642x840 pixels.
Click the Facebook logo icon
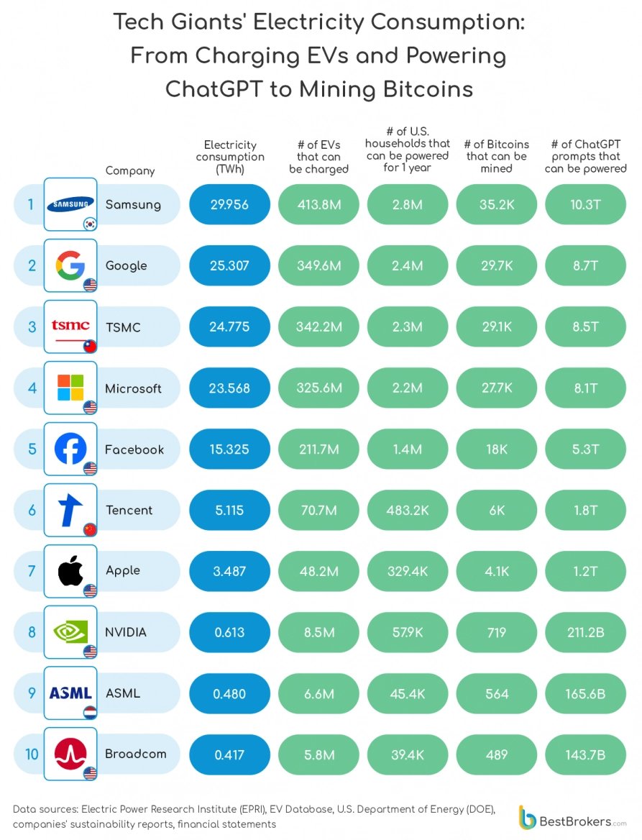(70, 449)
